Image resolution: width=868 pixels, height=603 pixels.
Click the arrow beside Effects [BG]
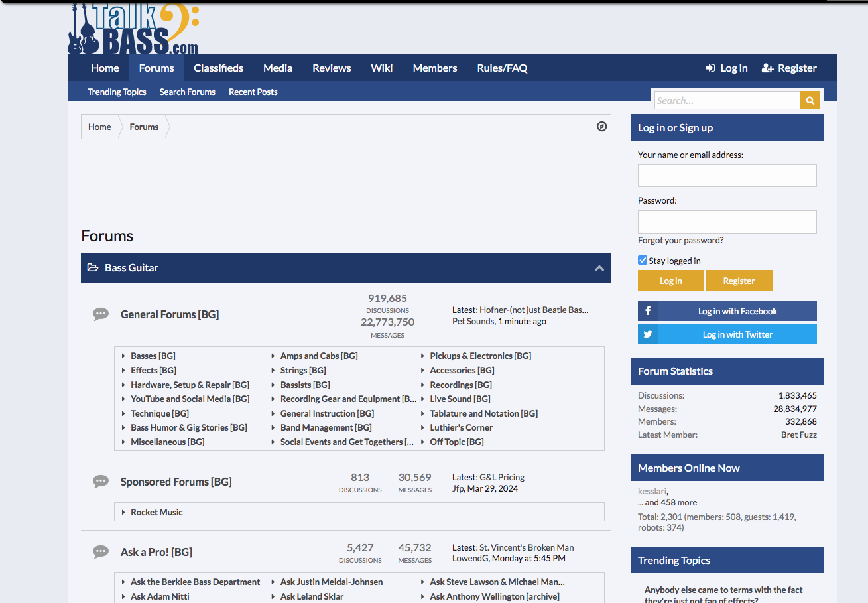(124, 371)
